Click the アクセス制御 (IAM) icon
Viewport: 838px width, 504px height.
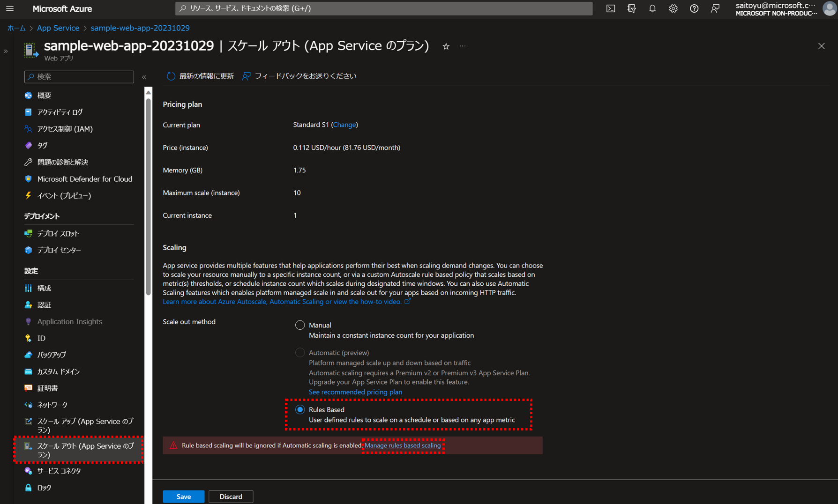[29, 129]
